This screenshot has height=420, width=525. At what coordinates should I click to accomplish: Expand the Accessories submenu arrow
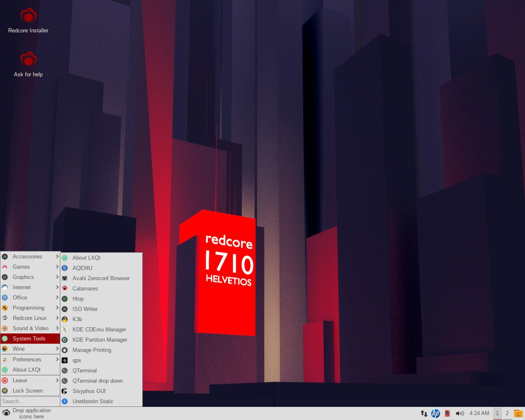(x=57, y=256)
